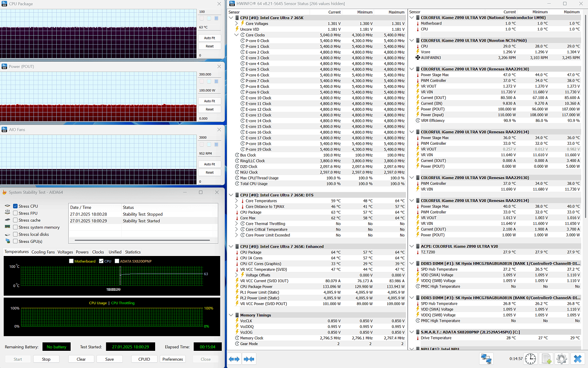Click the Power (POUT) graph window title icon

pos(4,67)
